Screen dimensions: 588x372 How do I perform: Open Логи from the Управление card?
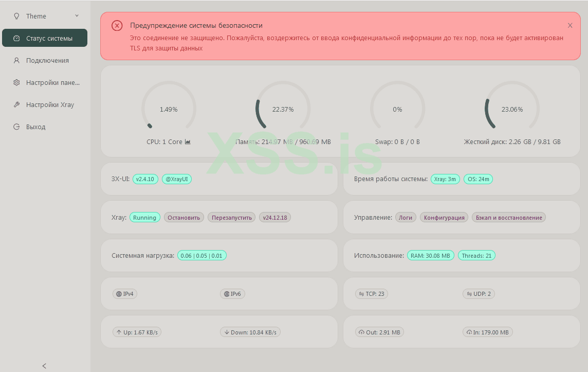point(406,217)
